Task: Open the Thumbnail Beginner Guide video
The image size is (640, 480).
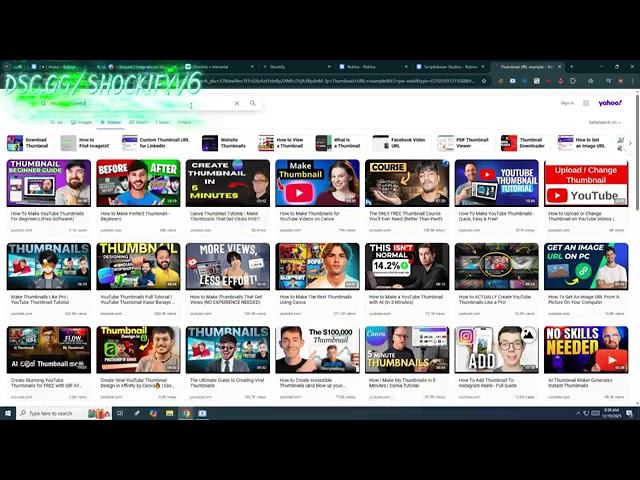Action: pos(49,183)
